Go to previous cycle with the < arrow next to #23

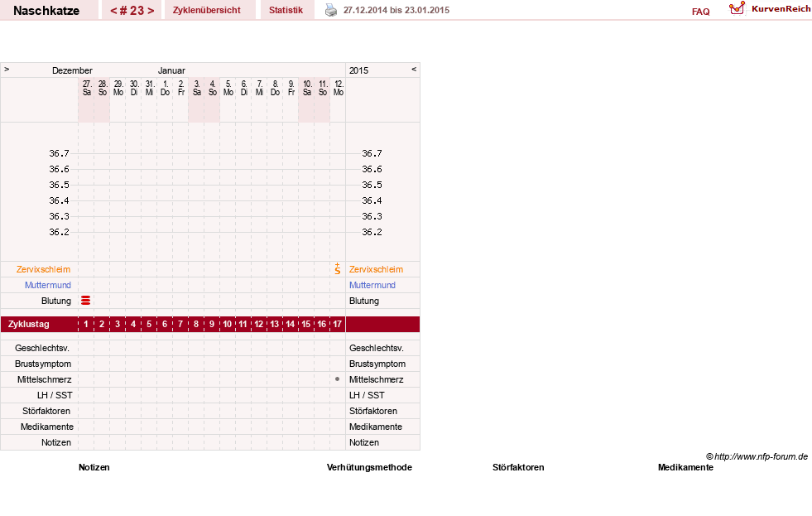coord(113,11)
